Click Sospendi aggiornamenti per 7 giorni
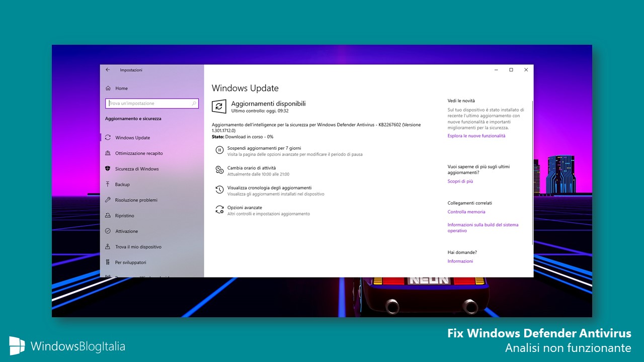 click(x=264, y=148)
